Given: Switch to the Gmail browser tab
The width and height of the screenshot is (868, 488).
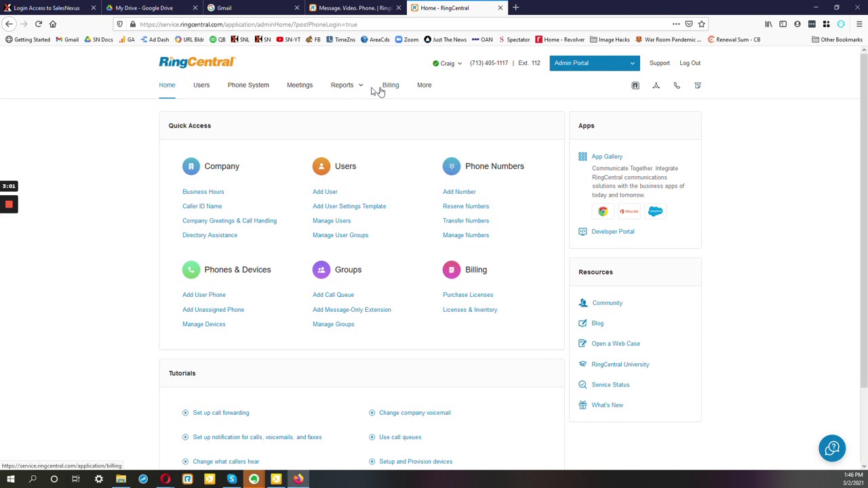Looking at the screenshot, I should [252, 8].
